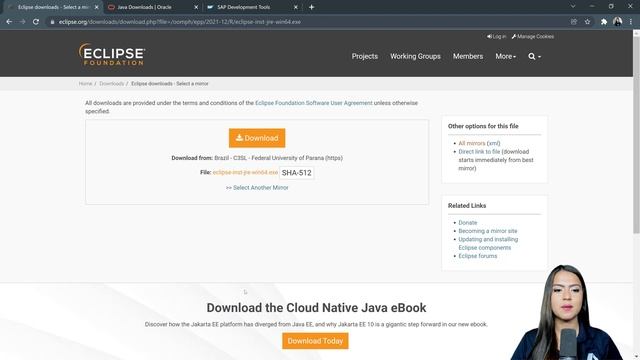Screen dimensions: 640x360
Task: Open the extensions puzzle icon
Action: click(604, 22)
